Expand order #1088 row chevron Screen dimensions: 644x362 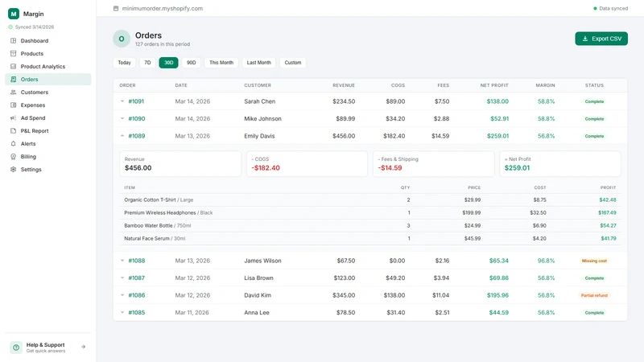coord(122,260)
